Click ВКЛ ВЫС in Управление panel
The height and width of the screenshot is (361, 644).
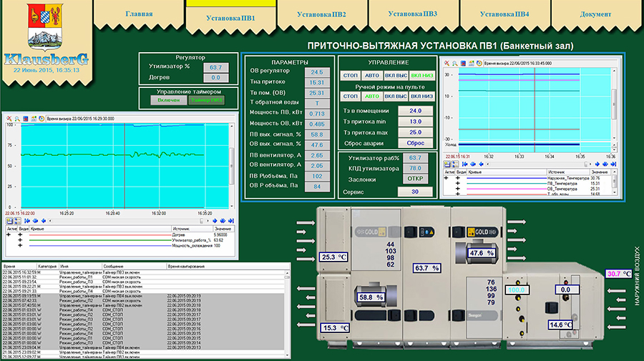point(396,76)
